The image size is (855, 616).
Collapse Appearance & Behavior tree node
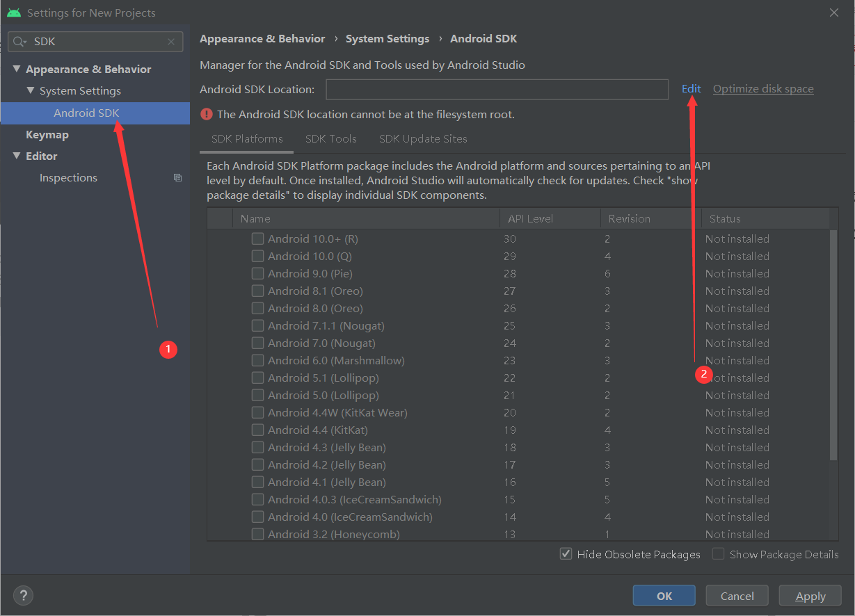pyautogui.click(x=17, y=69)
